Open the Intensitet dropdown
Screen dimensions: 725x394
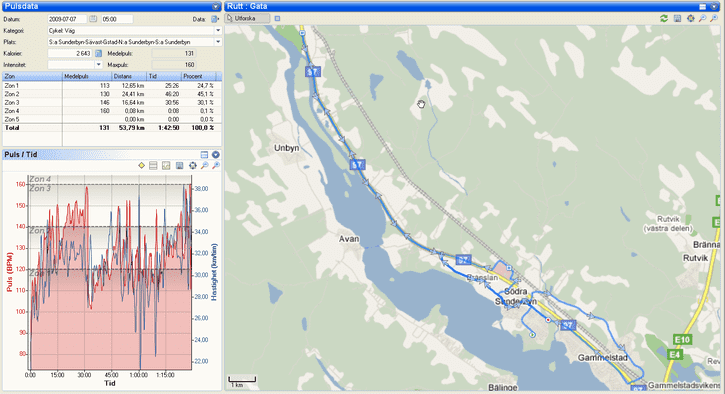98,65
